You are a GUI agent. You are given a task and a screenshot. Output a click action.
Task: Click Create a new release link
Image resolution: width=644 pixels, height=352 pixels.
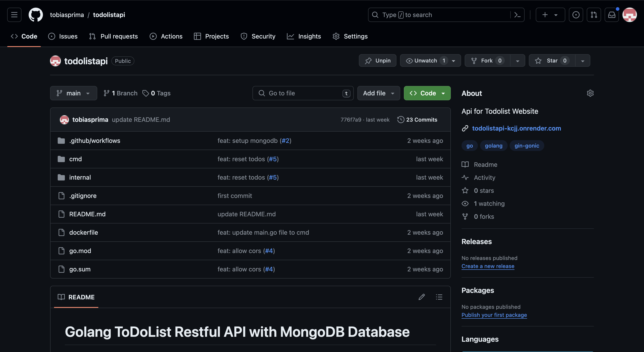point(488,266)
